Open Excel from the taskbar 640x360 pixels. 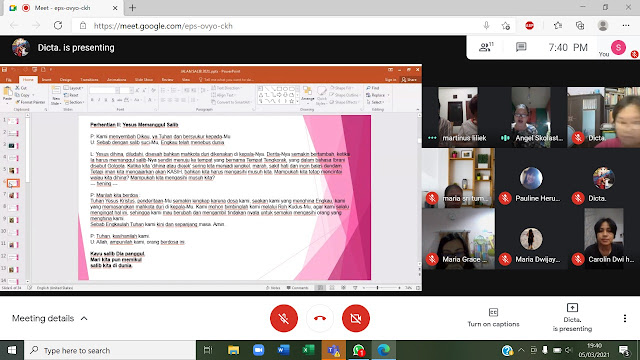coord(309,350)
